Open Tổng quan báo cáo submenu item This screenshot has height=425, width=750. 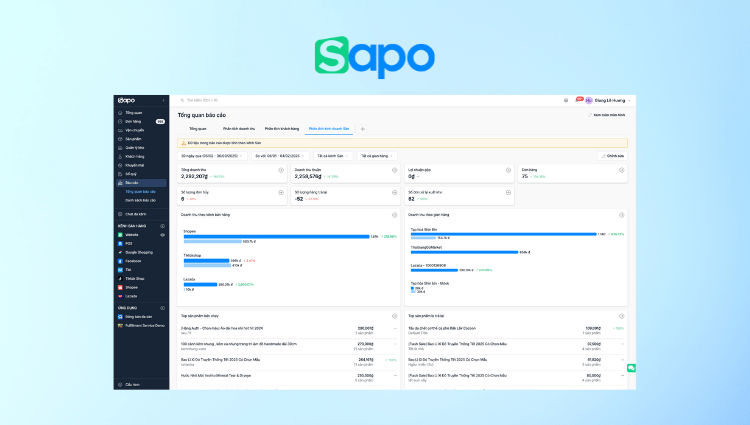click(141, 192)
